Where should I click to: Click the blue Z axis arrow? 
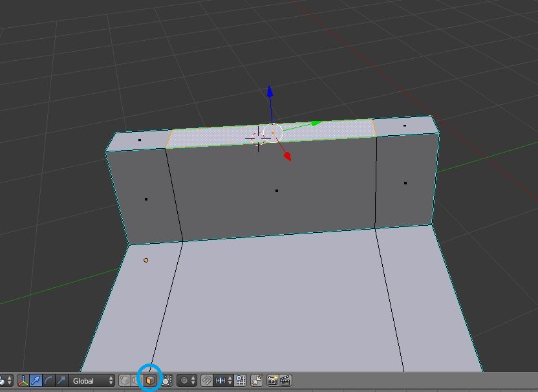[270, 91]
